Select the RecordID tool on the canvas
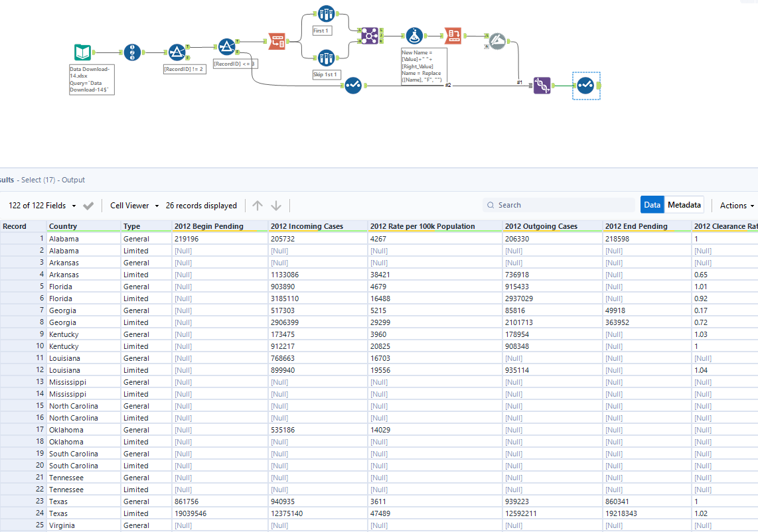758x532 pixels. 133,53
